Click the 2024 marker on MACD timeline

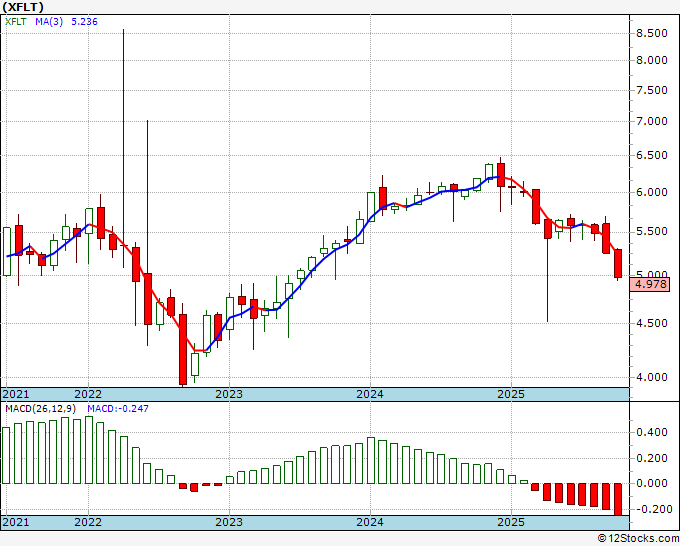click(x=370, y=522)
